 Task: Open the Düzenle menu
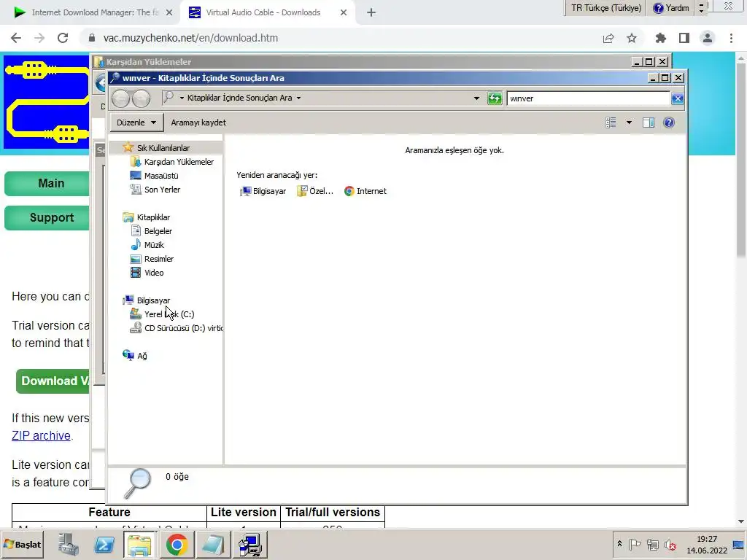[x=136, y=122]
